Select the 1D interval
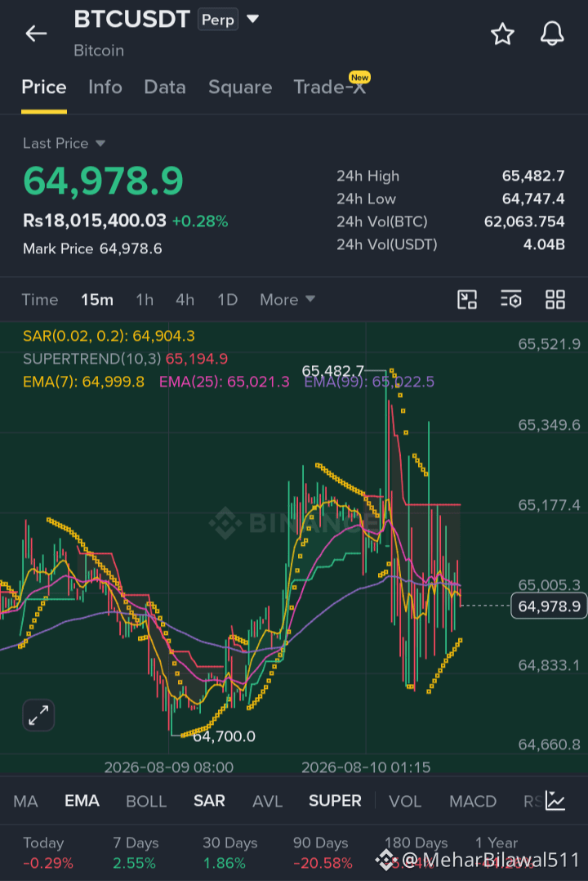 pos(228,299)
